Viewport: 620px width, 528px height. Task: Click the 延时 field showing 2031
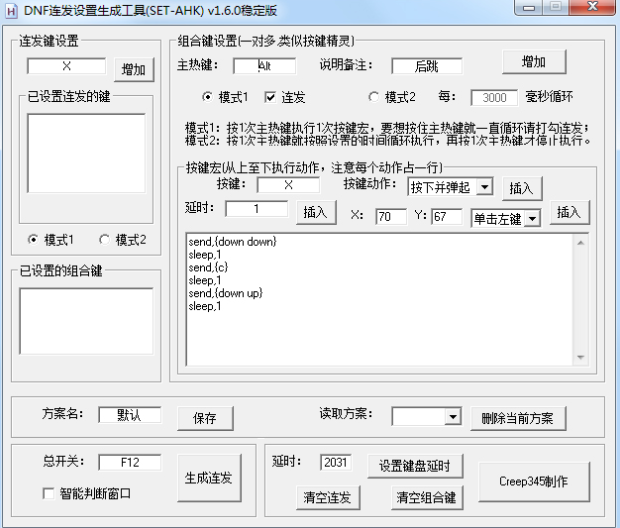[x=336, y=462]
